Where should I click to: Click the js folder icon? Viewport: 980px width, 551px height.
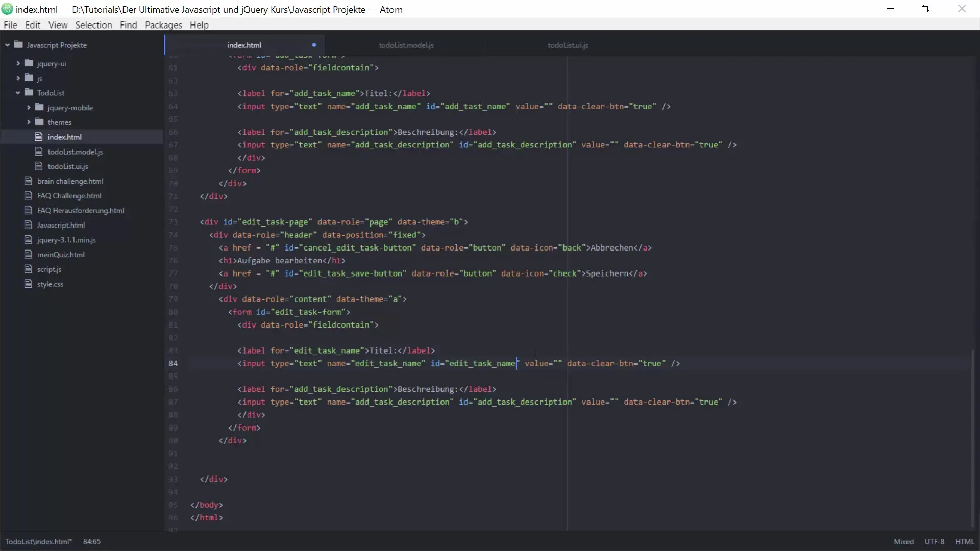point(29,78)
